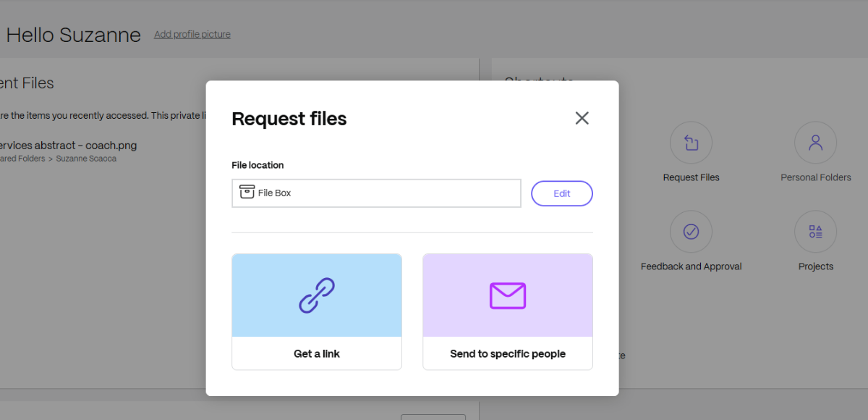Open the Projects shortcut icon
Screen dimensions: 868x420
tap(816, 232)
